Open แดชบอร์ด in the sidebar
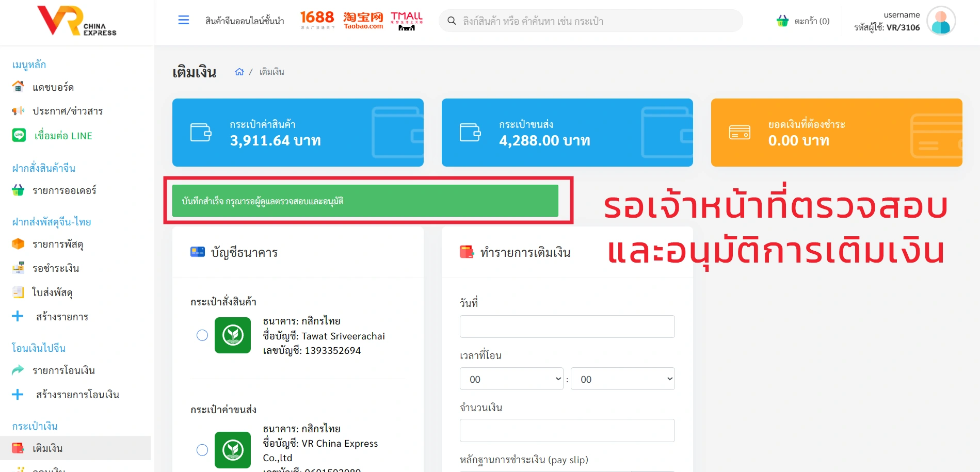The width and height of the screenshot is (980, 472). pos(53,87)
